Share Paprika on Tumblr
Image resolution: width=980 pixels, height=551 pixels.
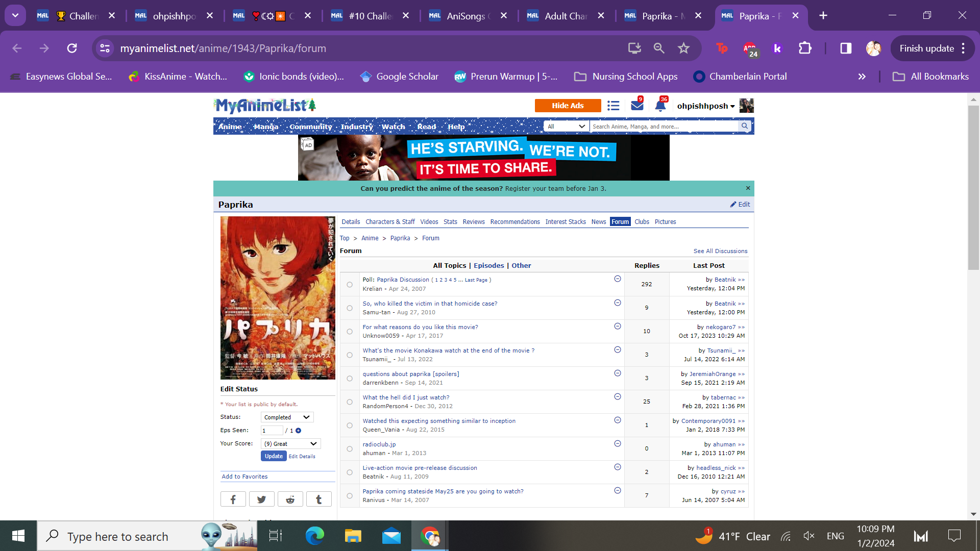319,499
